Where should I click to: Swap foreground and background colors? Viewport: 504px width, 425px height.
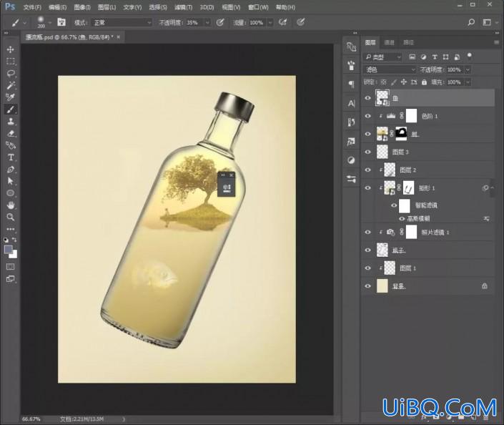tap(14, 240)
